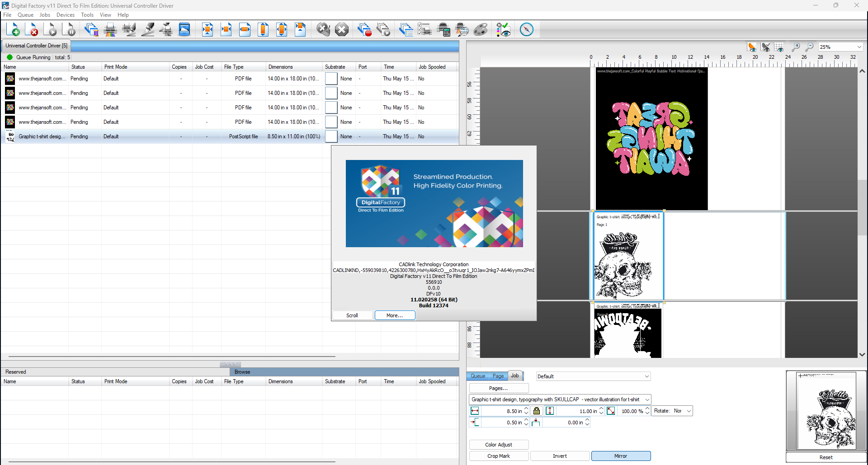The width and height of the screenshot is (868, 465).
Task: Toggle the Invert button
Action: (560, 456)
